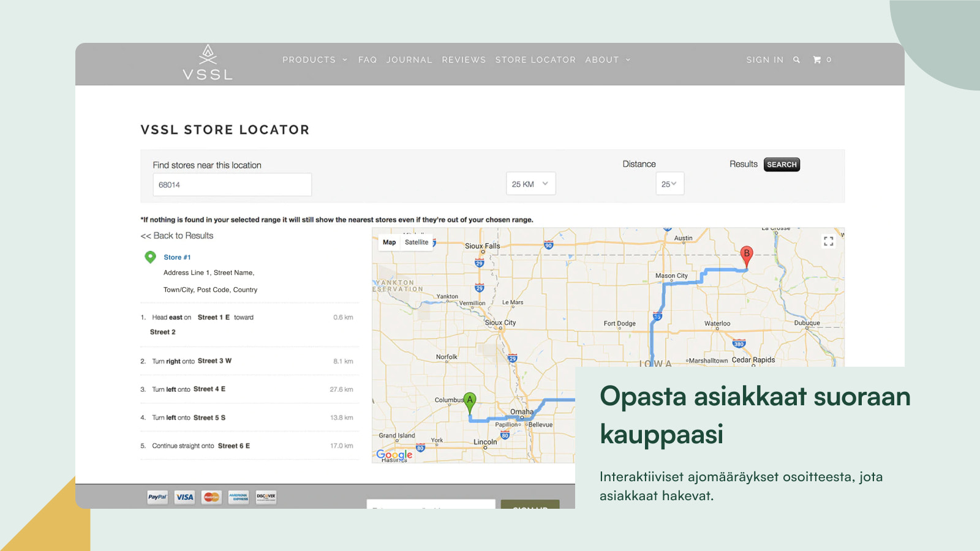
Task: Click the Discover payment icon
Action: coord(266,497)
